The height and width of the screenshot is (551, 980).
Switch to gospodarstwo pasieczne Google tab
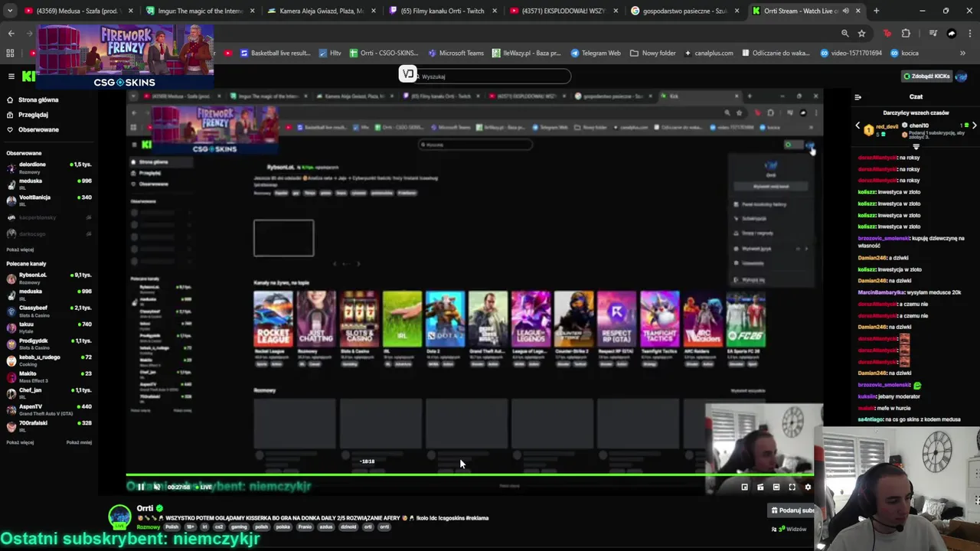tap(687, 11)
